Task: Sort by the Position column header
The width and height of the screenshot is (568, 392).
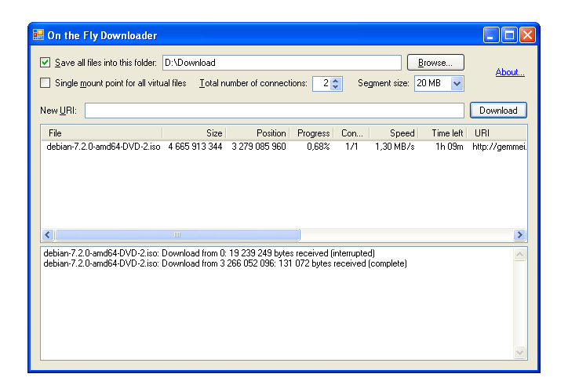Action: [x=257, y=133]
